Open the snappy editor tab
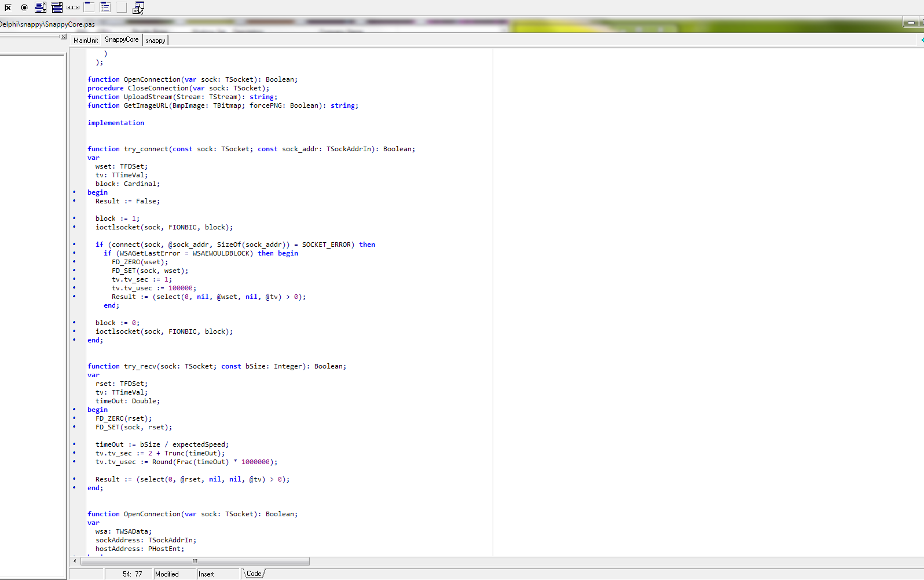Image resolution: width=924 pixels, height=580 pixels. click(x=155, y=40)
